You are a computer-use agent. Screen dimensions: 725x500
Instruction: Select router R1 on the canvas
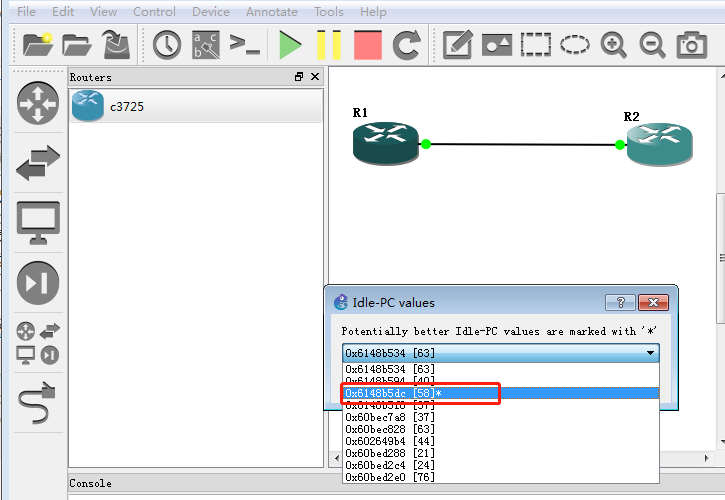coord(385,144)
